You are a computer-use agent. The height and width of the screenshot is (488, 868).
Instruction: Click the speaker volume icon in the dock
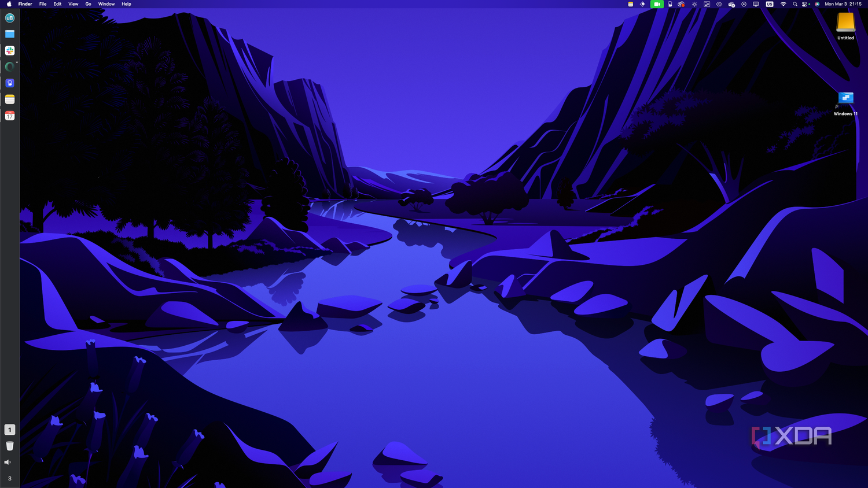(8, 462)
